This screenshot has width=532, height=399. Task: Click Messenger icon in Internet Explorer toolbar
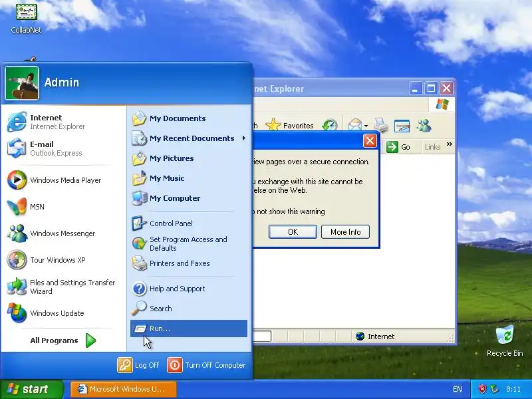[424, 126]
